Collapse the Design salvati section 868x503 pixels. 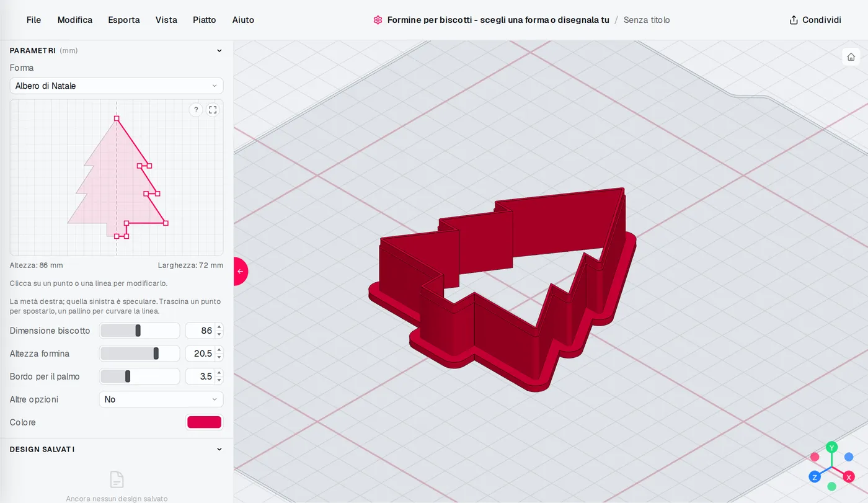point(219,449)
